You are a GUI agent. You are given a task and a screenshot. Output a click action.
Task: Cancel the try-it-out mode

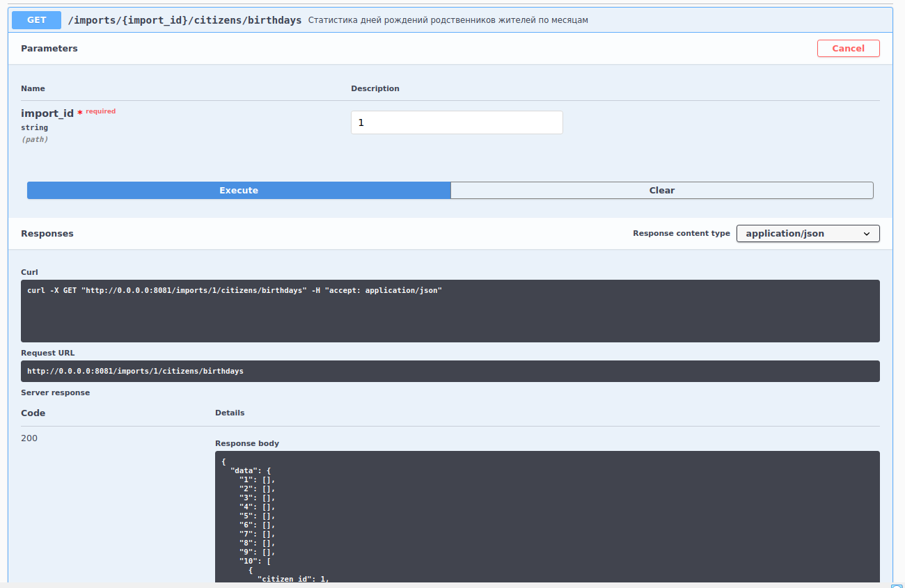(848, 49)
